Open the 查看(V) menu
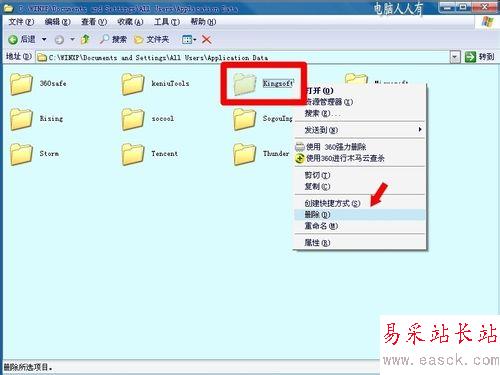This screenshot has height=375, width=500. pos(94,22)
